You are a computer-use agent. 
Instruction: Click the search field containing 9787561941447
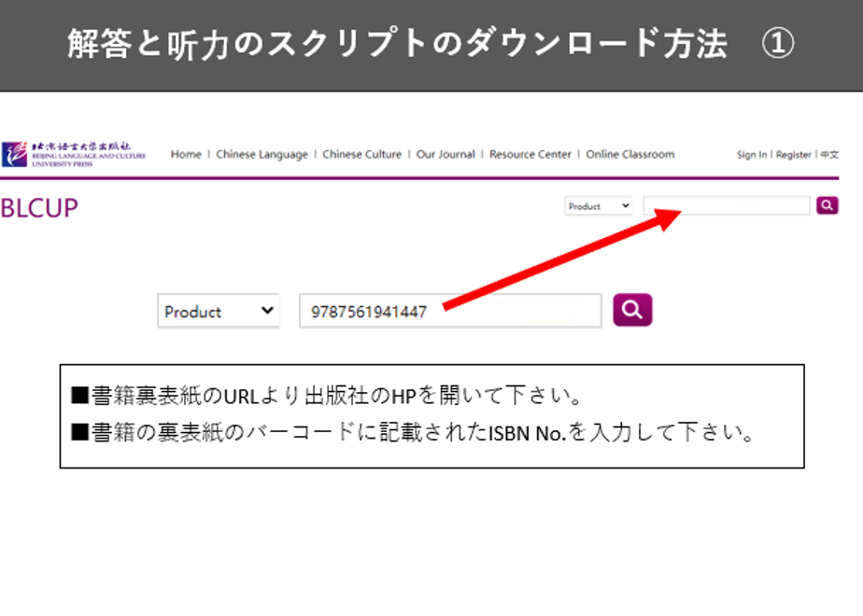tap(450, 312)
